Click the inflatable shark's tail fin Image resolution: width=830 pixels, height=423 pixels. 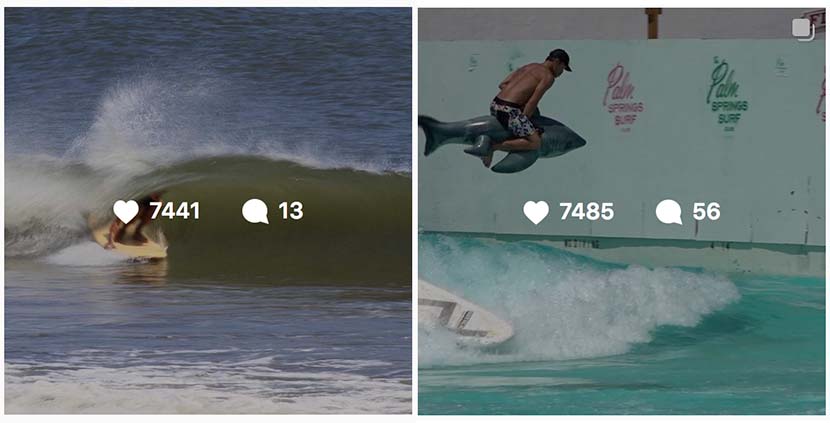(x=434, y=134)
